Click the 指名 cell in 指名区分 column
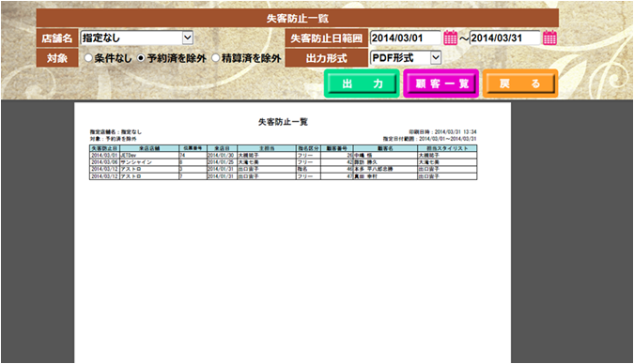Viewport: 634px width, 364px height. pyautogui.click(x=308, y=169)
